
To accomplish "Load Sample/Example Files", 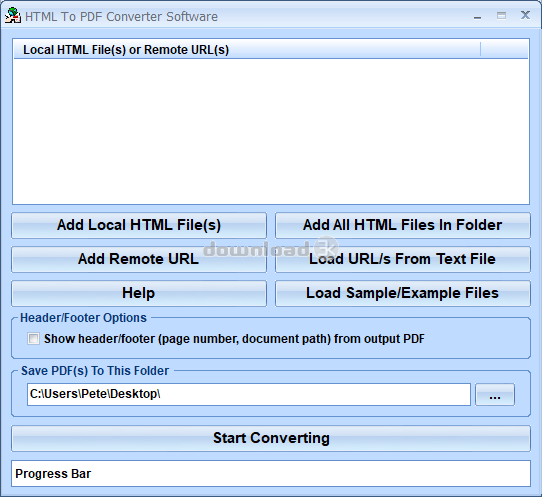I will [x=403, y=293].
